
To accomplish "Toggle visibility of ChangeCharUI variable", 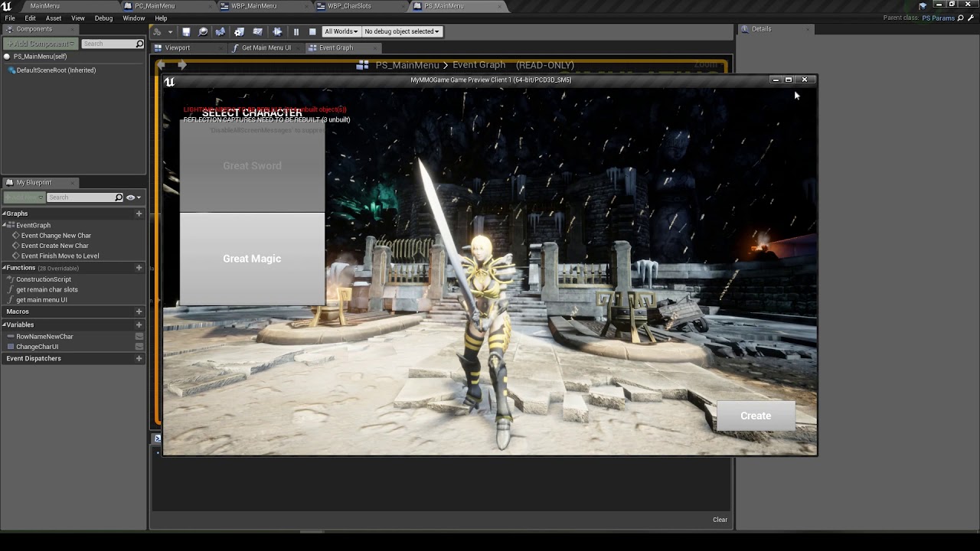I will [x=139, y=347].
